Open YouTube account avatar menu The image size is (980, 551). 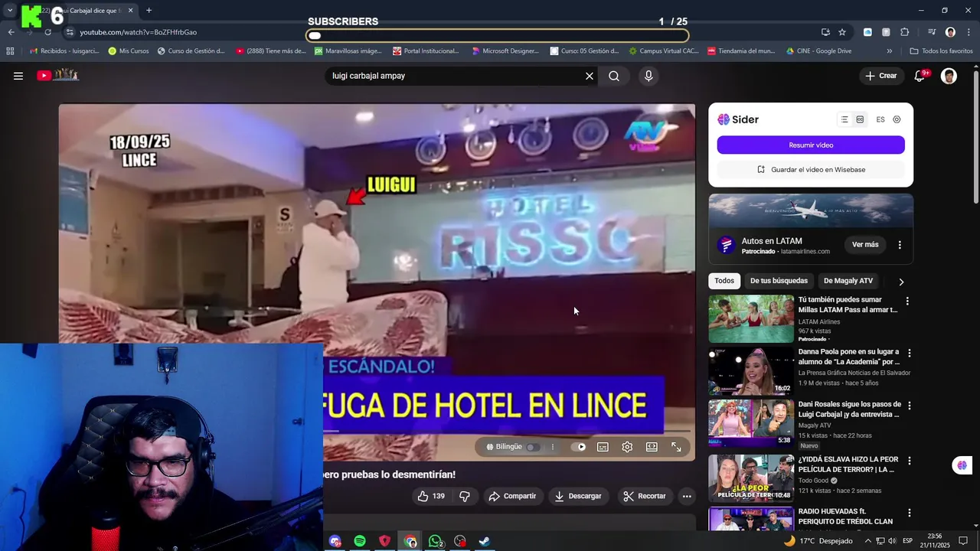coord(949,76)
